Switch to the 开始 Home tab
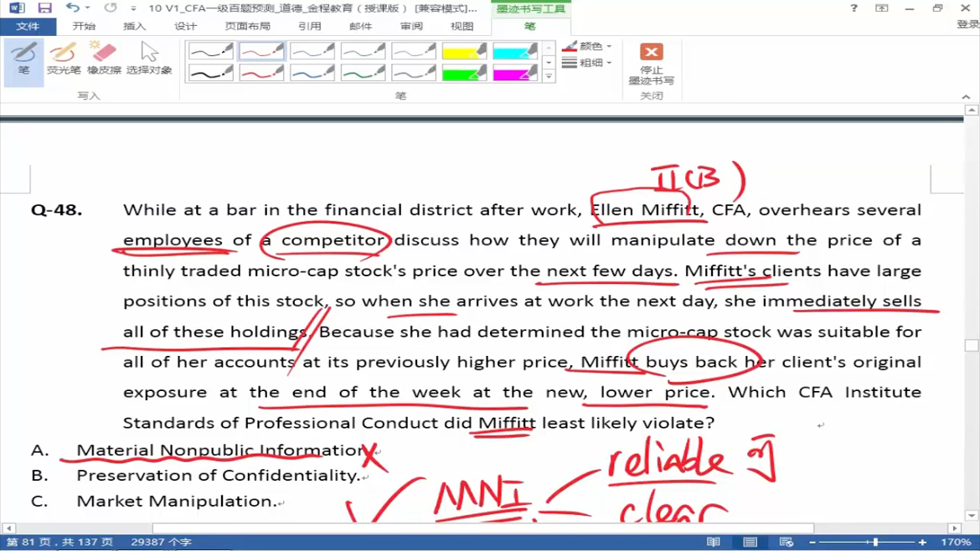Viewport: 980px width, 551px height. 84,26
